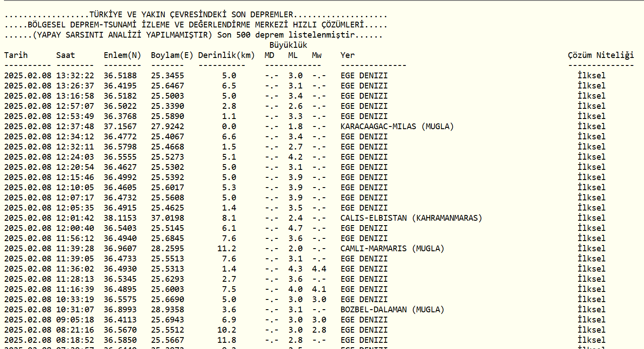
Task: Click the depth value 11.8
Action: click(226, 340)
